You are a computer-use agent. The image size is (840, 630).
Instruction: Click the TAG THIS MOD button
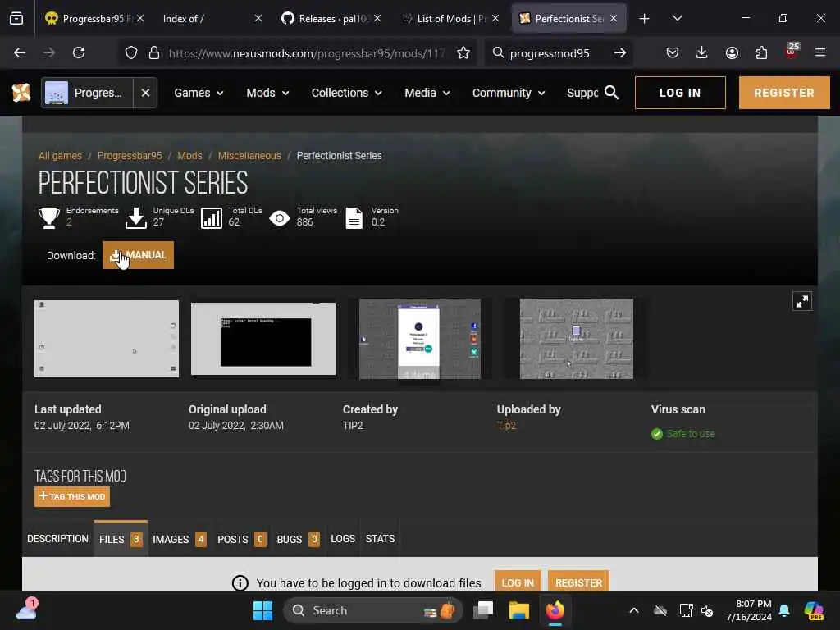tap(72, 496)
